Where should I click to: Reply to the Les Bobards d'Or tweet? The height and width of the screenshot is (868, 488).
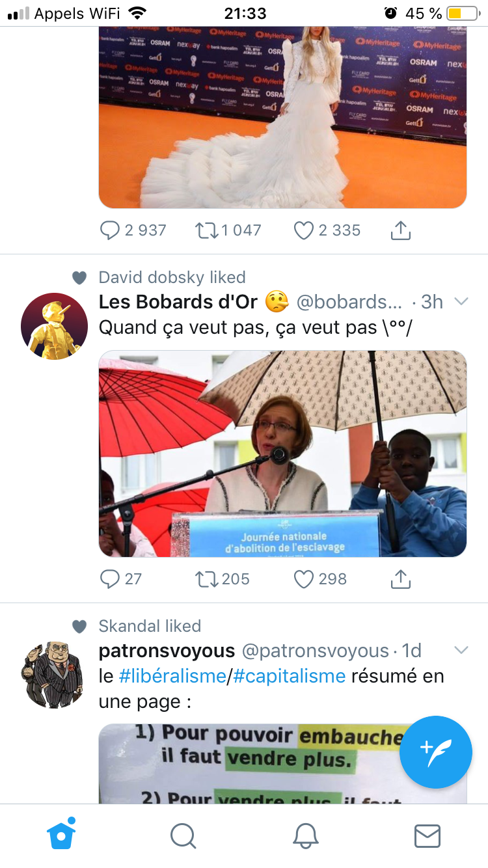pyautogui.click(x=110, y=579)
